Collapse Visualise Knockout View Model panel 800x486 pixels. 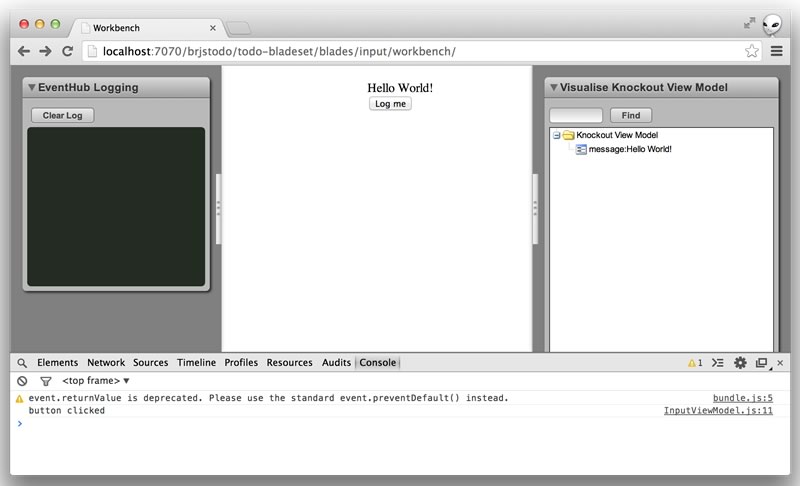coord(553,88)
